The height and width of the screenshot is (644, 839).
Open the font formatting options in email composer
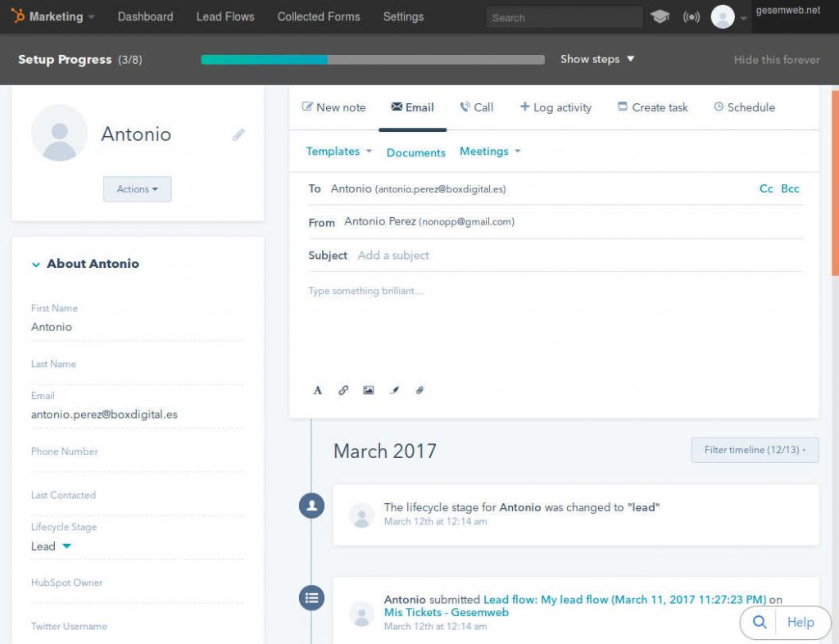[317, 390]
